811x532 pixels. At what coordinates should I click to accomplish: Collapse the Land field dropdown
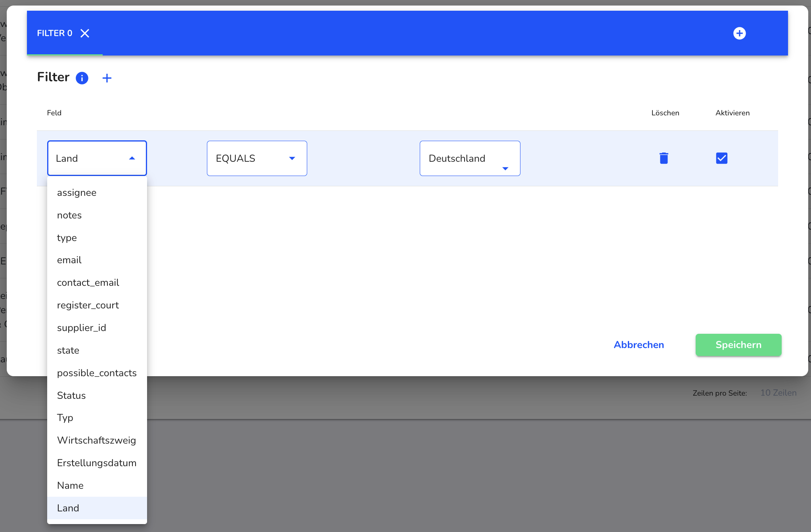pyautogui.click(x=97, y=158)
